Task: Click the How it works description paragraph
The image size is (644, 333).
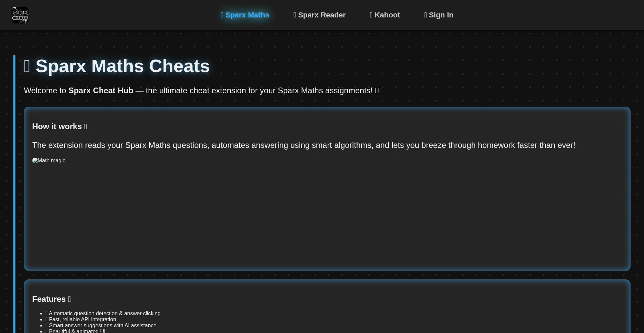Action: click(x=304, y=145)
